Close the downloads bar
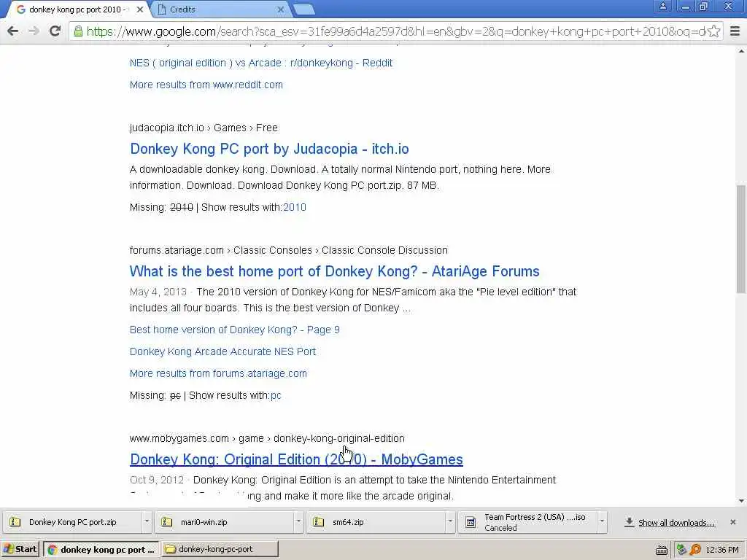The width and height of the screenshot is (747, 560). [733, 522]
